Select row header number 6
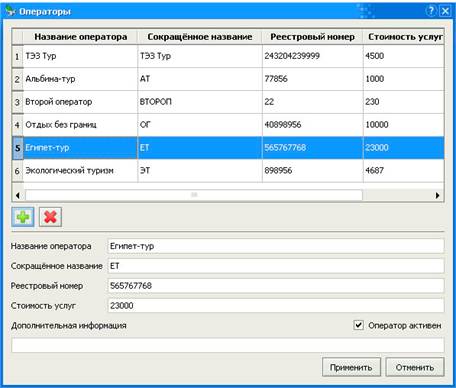456x388 pixels. click(x=17, y=171)
